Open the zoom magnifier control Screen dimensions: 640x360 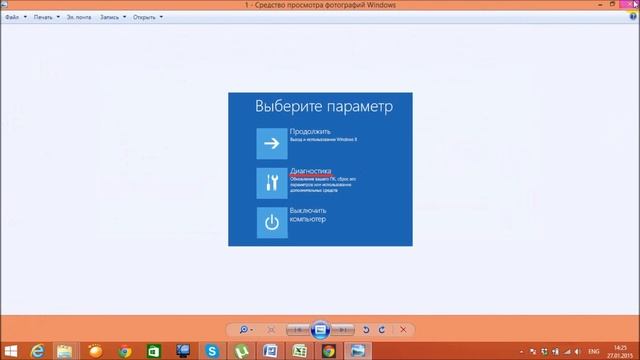click(x=246, y=329)
